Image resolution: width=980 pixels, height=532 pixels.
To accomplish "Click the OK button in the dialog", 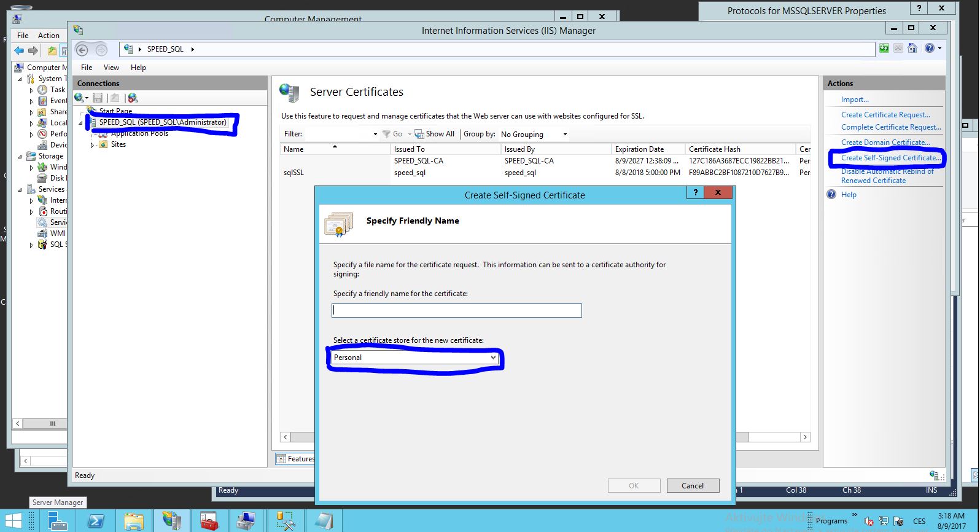I will [x=634, y=485].
